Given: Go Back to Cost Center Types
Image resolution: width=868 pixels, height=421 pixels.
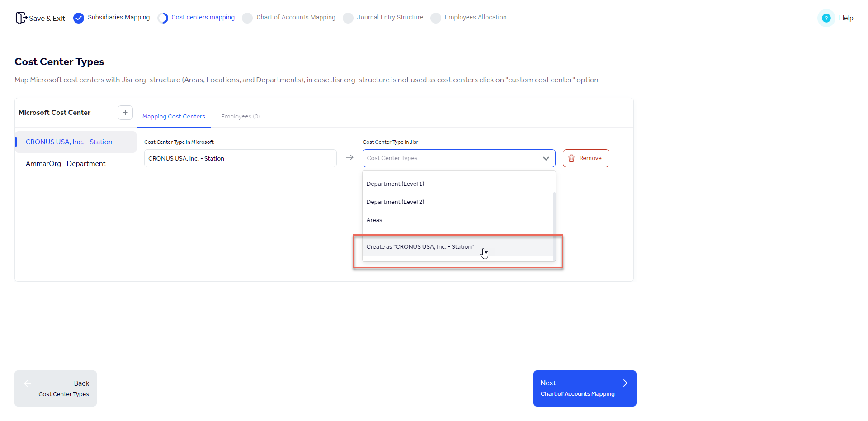Looking at the screenshot, I should point(55,388).
